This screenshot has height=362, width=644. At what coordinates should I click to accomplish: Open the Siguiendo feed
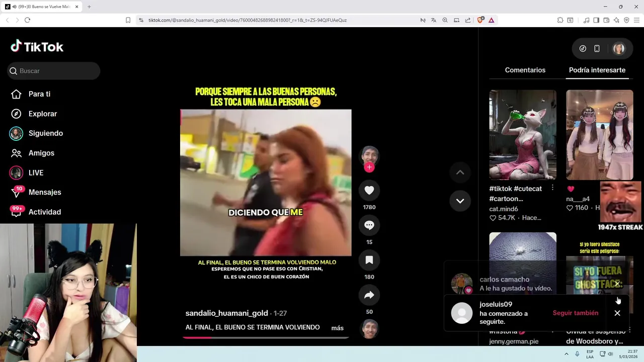[46, 133]
